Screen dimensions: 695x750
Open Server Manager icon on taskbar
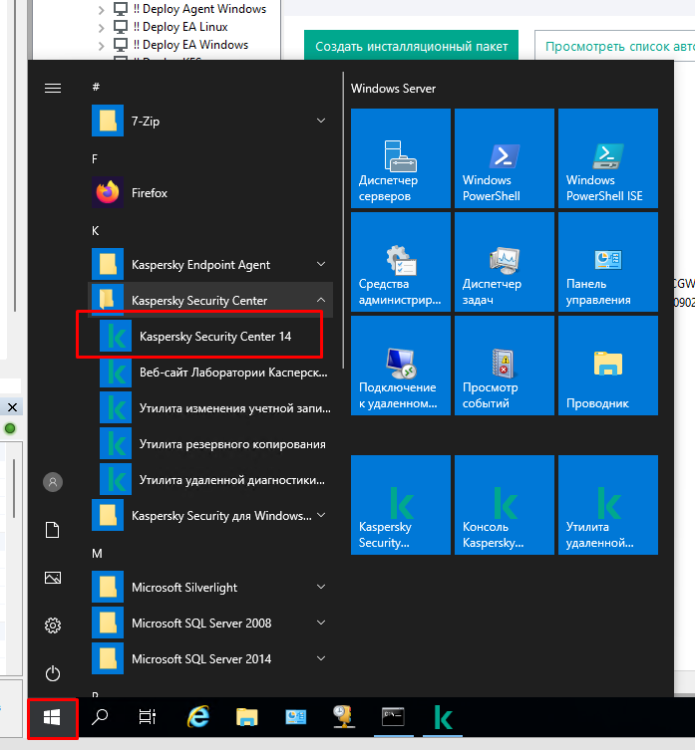(296, 717)
